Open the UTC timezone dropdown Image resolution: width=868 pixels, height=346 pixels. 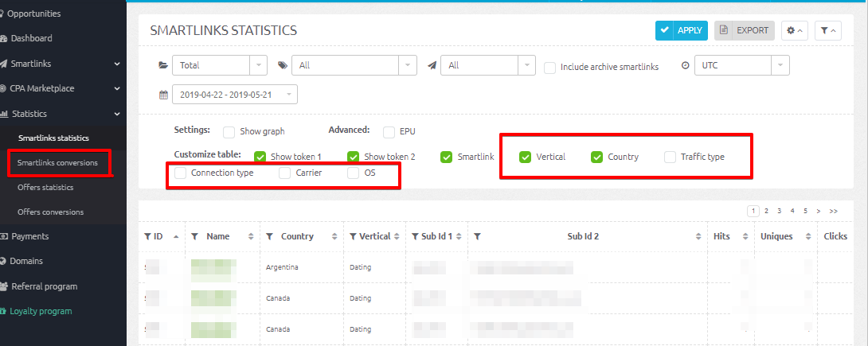(x=741, y=65)
